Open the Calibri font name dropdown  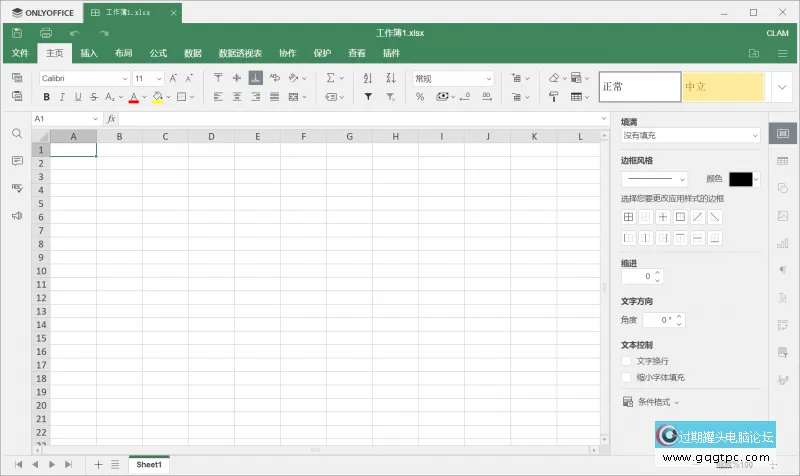tap(124, 79)
